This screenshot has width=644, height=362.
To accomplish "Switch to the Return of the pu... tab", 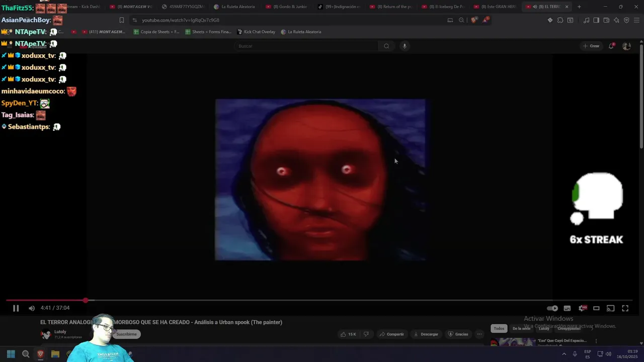I will pyautogui.click(x=392, y=7).
